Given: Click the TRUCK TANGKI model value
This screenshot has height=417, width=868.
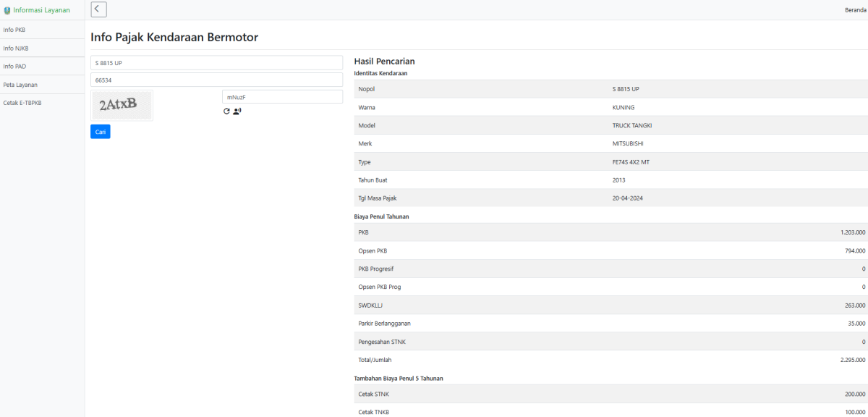Looking at the screenshot, I should [x=632, y=125].
